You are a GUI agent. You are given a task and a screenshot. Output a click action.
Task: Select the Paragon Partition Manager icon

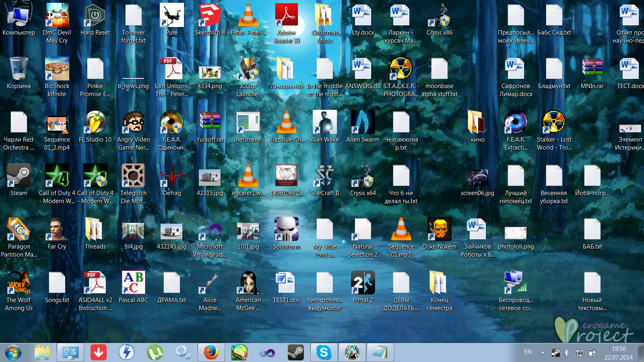click(19, 237)
